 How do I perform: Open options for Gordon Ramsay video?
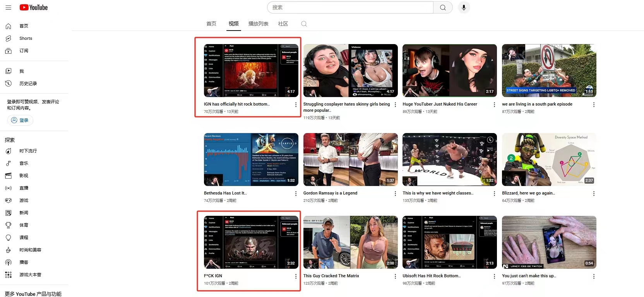tap(395, 194)
